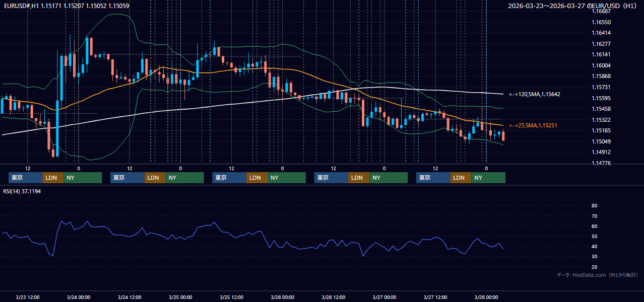Click the 1.16687 price axis label
Viewport: 644px width, 302px height.
601,11
